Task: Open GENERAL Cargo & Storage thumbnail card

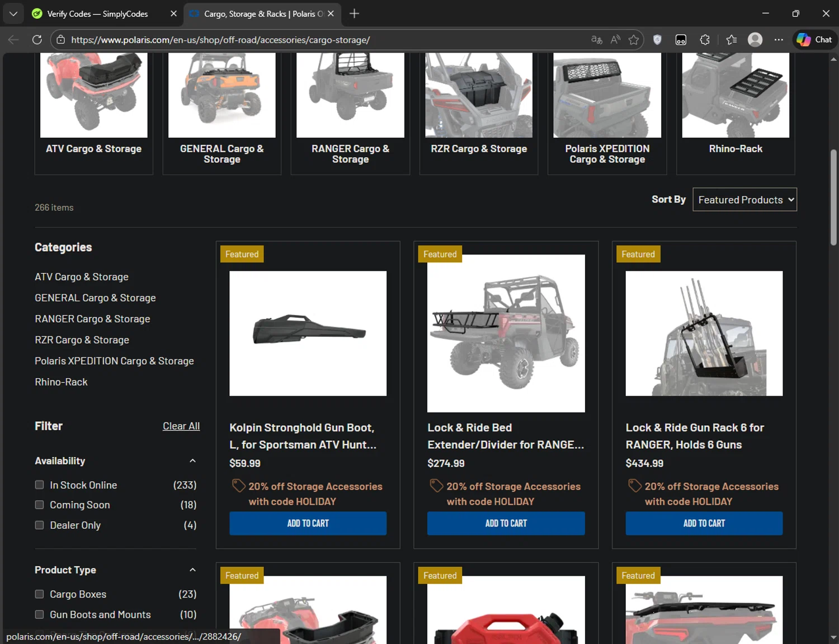Action: coord(221,114)
